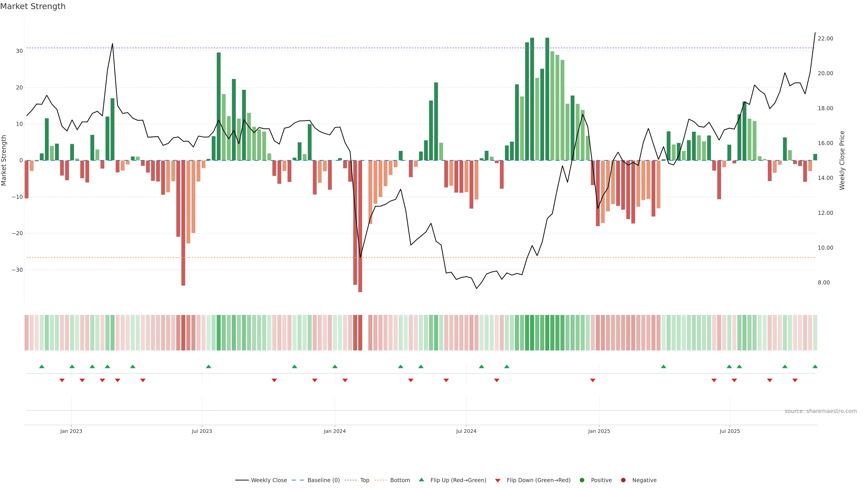Click the darkest red heatmap cell before the gap
This screenshot has width=868, height=488.
tap(360, 332)
